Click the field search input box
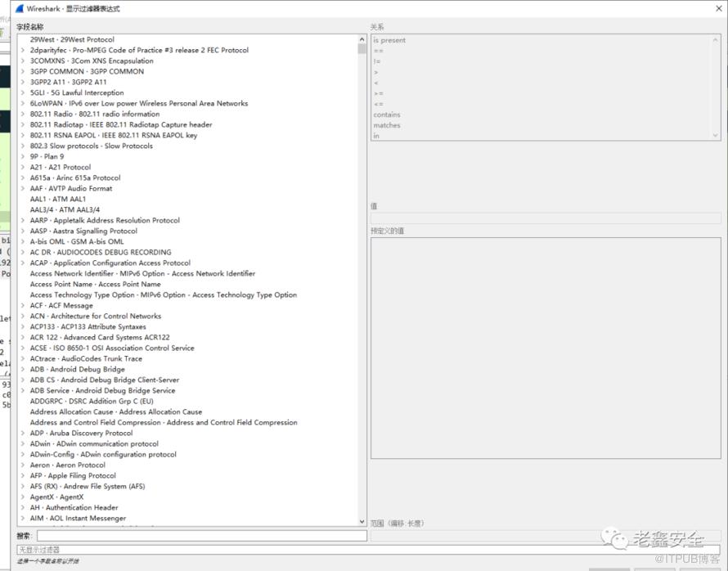Image resolution: width=728 pixels, height=571 pixels. (202, 536)
